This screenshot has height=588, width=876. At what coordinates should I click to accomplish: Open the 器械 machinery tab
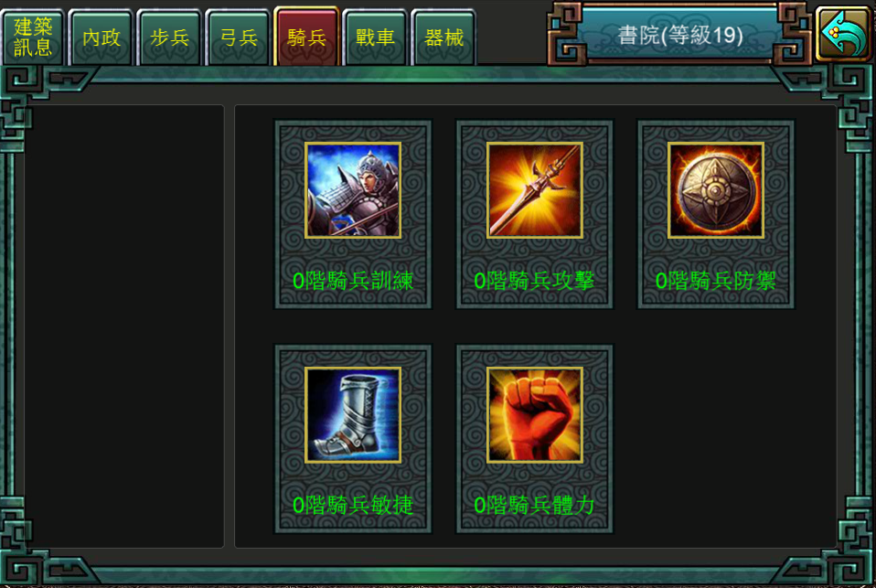click(x=443, y=37)
